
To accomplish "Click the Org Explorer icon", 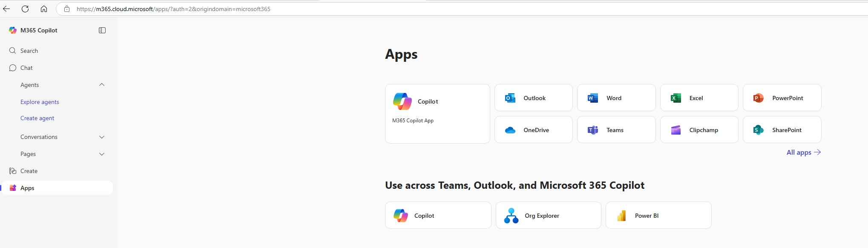I will point(512,216).
